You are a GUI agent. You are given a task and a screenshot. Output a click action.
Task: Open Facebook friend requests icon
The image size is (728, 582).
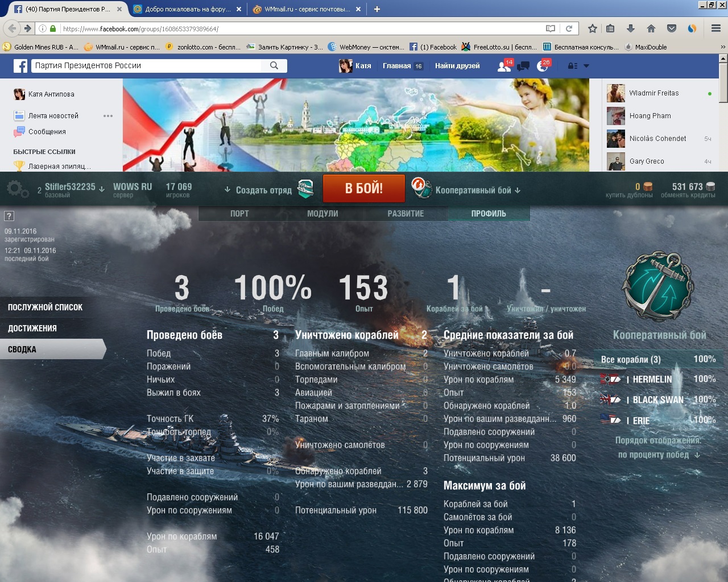pos(504,66)
